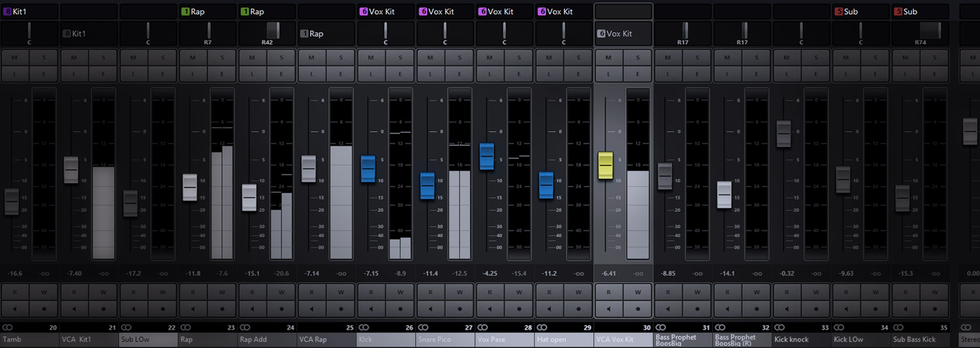Enable monitor on Vox Pase channel
Screen dimensions: 980x348
(x=489, y=309)
